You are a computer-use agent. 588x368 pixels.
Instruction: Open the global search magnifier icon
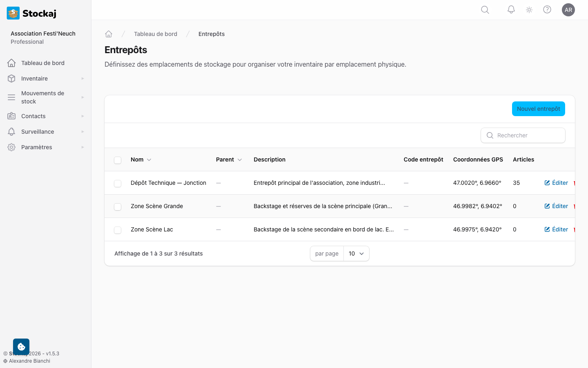point(485,10)
